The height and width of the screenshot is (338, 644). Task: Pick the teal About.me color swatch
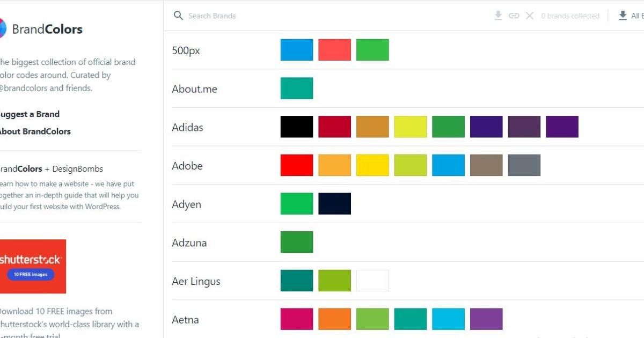[x=297, y=89]
